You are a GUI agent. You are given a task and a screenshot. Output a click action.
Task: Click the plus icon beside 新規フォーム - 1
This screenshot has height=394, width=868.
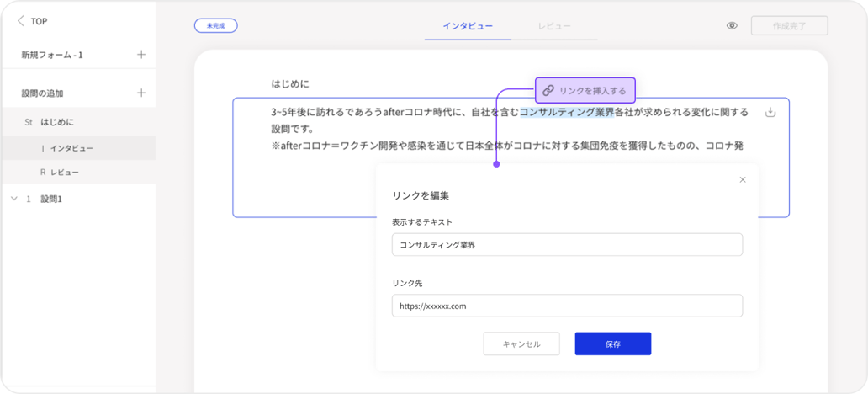point(141,55)
